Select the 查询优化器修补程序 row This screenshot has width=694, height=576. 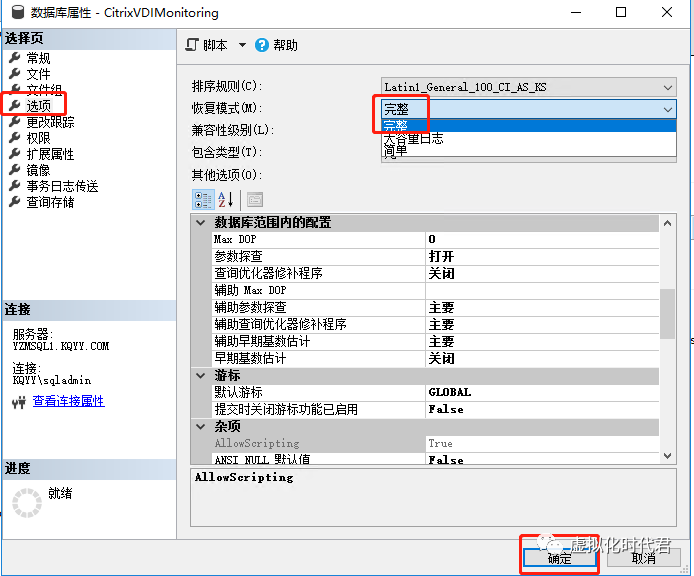click(436, 274)
